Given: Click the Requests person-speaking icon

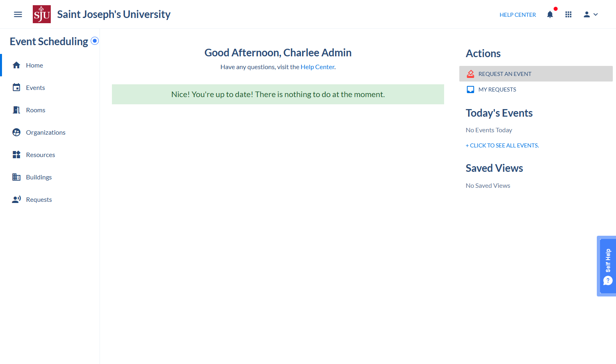Looking at the screenshot, I should [x=16, y=199].
